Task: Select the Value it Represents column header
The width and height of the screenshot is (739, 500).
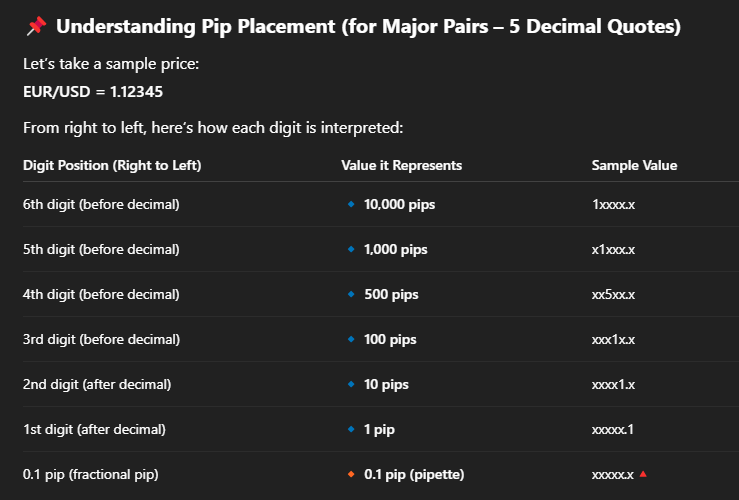Action: click(x=402, y=165)
